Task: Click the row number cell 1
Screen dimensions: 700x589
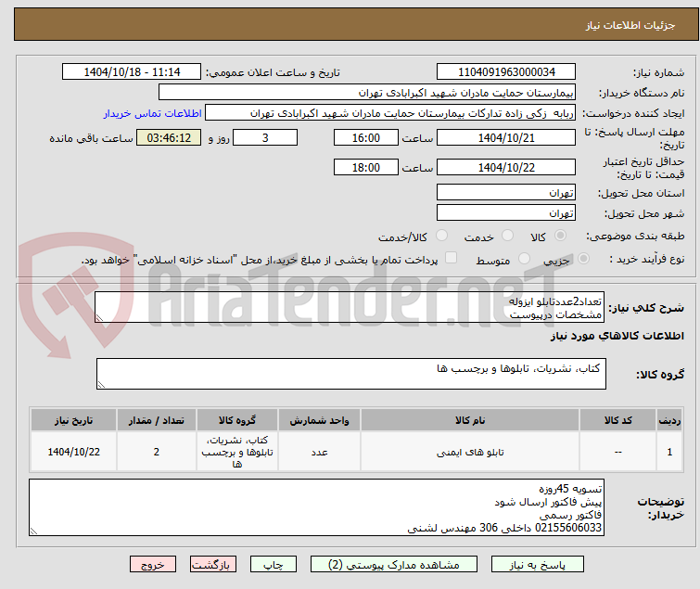Action: (x=669, y=452)
